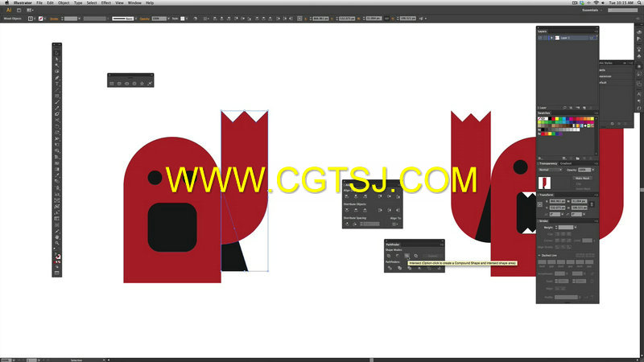644x362 pixels.
Task: Open the Apple menu
Action: tap(6, 3)
